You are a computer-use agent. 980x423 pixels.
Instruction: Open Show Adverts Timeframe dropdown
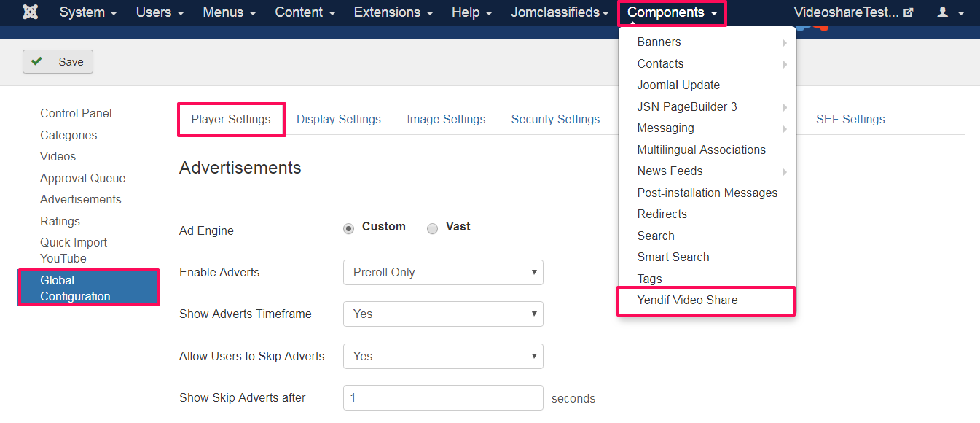(443, 314)
